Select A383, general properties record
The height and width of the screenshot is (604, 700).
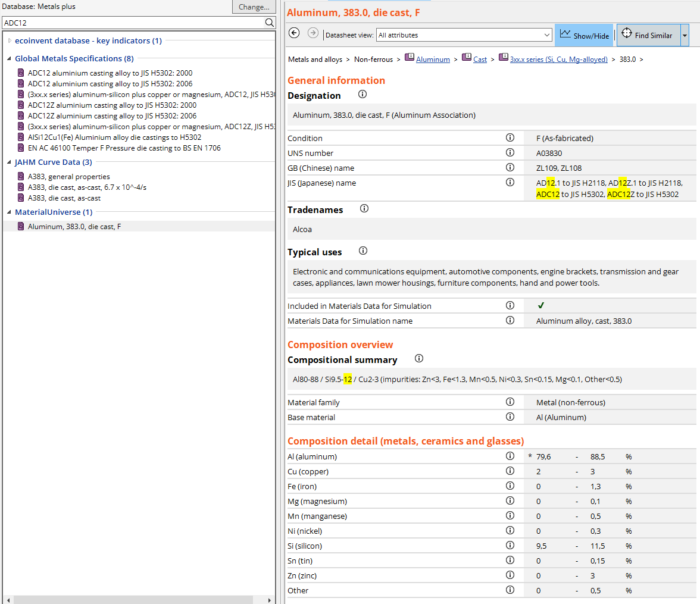tap(68, 177)
